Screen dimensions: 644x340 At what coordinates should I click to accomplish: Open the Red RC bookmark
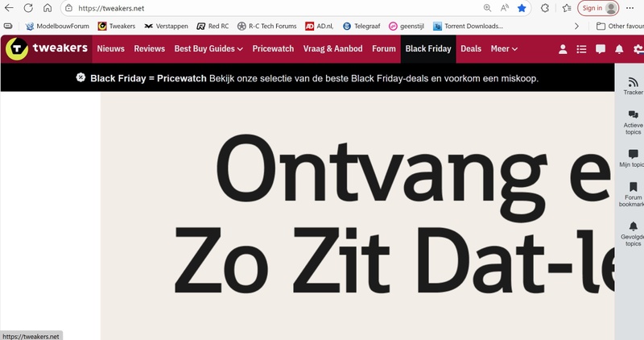213,26
